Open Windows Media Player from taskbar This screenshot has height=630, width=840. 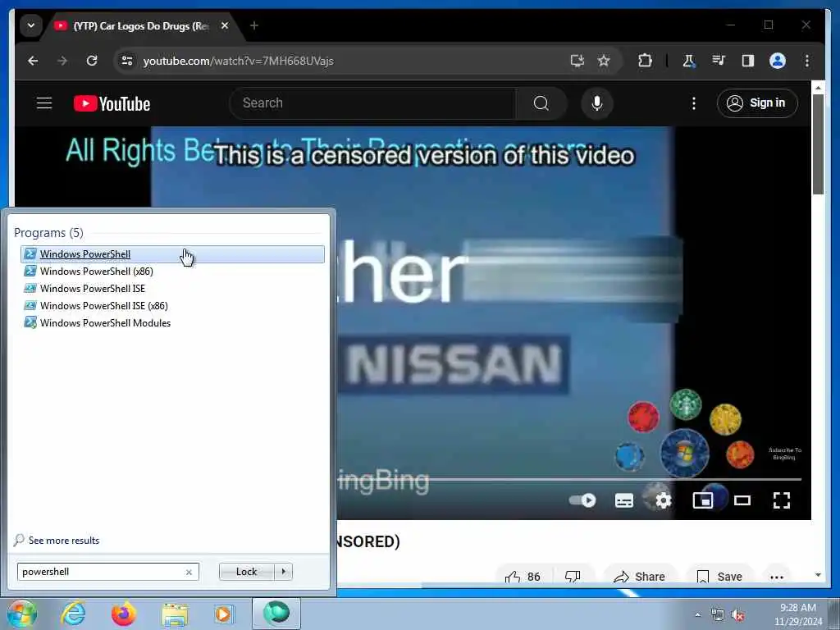[x=223, y=614]
